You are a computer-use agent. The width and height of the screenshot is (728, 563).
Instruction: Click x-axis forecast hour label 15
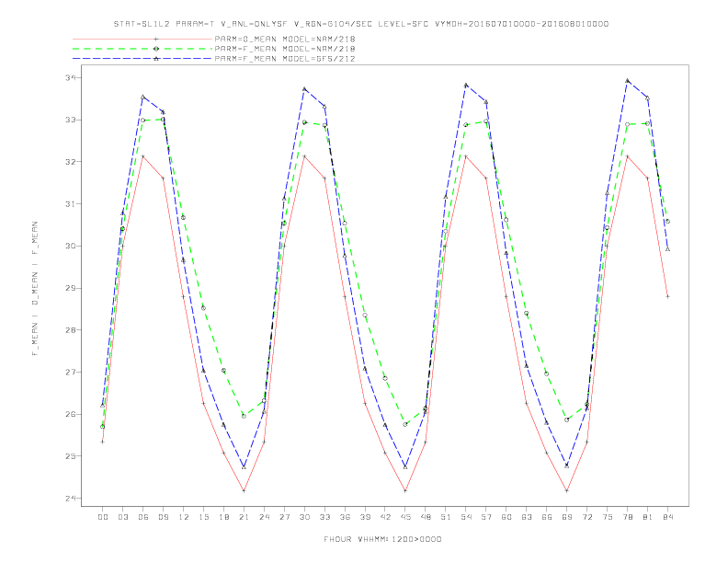coord(203,517)
